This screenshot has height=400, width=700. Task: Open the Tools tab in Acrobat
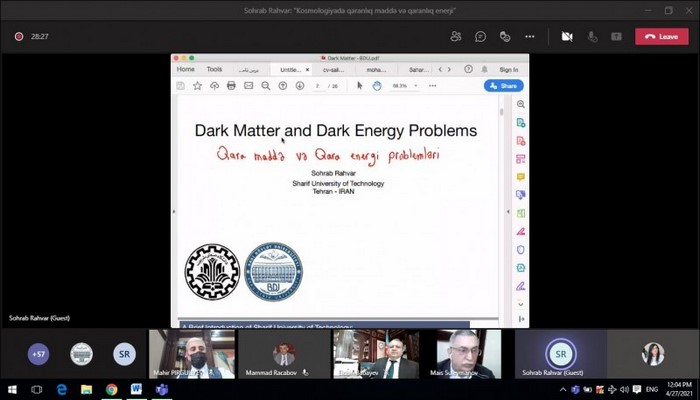tap(214, 69)
